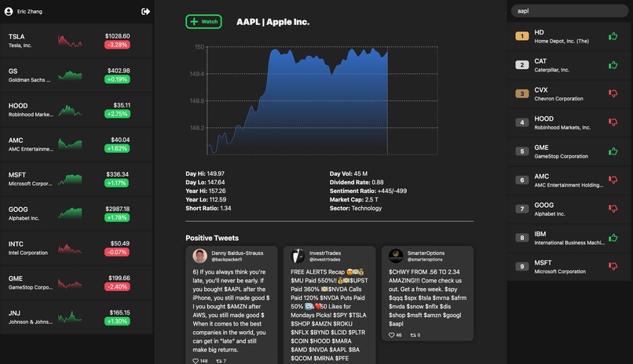The height and width of the screenshot is (364, 633).
Task: Click the AAPL price area chart
Action: [322, 100]
